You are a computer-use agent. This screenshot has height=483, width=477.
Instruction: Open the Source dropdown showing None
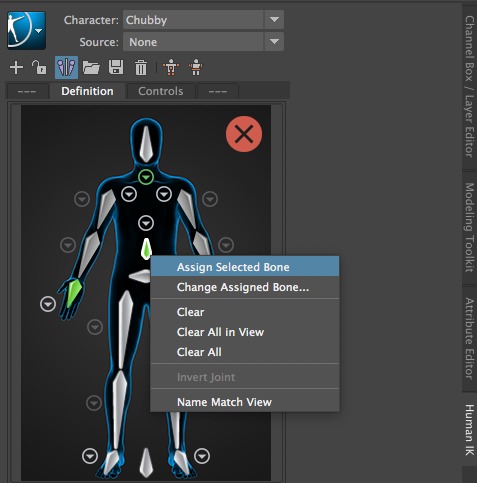[203, 42]
